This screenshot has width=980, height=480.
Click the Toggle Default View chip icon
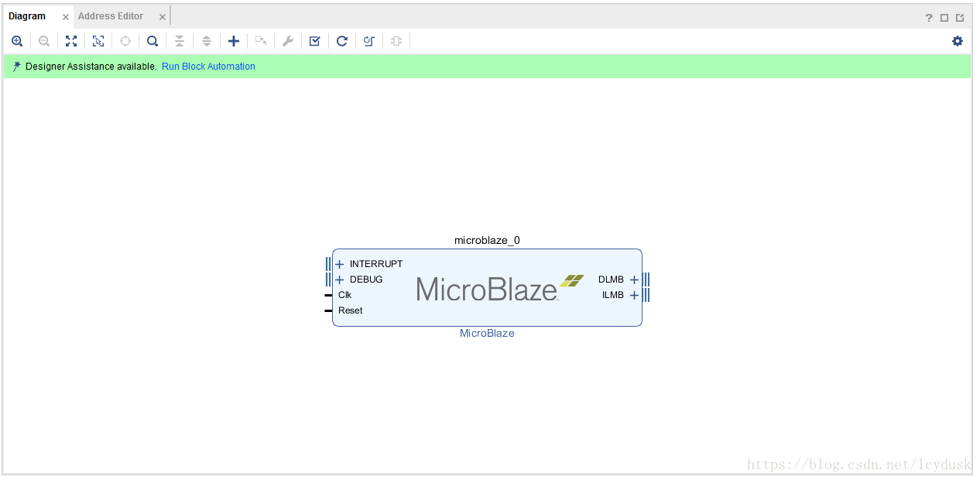pyautogui.click(x=396, y=41)
